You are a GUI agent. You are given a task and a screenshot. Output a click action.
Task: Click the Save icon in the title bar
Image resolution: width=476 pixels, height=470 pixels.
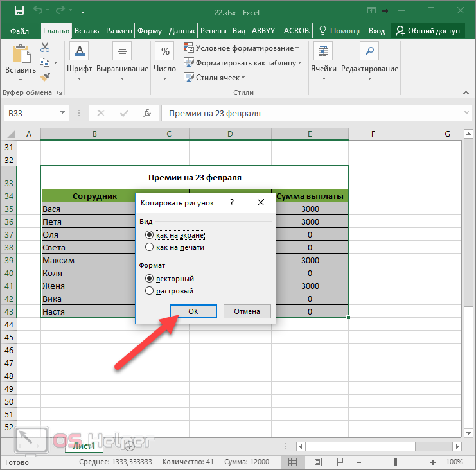19,11
